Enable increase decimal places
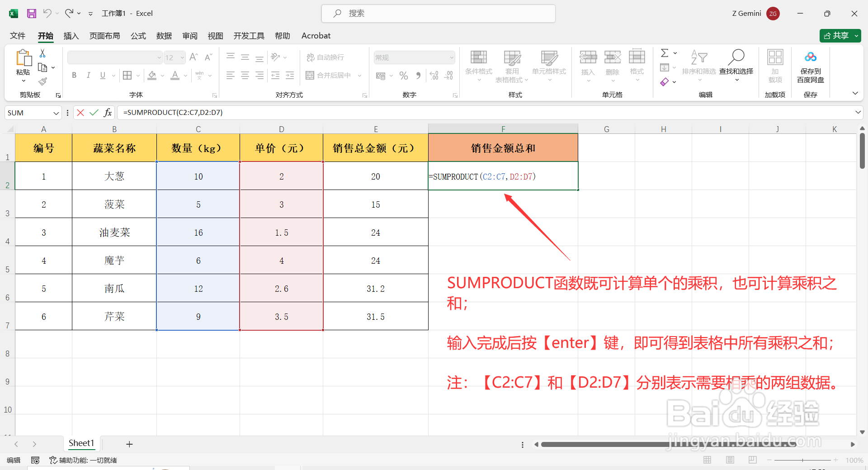This screenshot has width=868, height=470. (x=434, y=76)
